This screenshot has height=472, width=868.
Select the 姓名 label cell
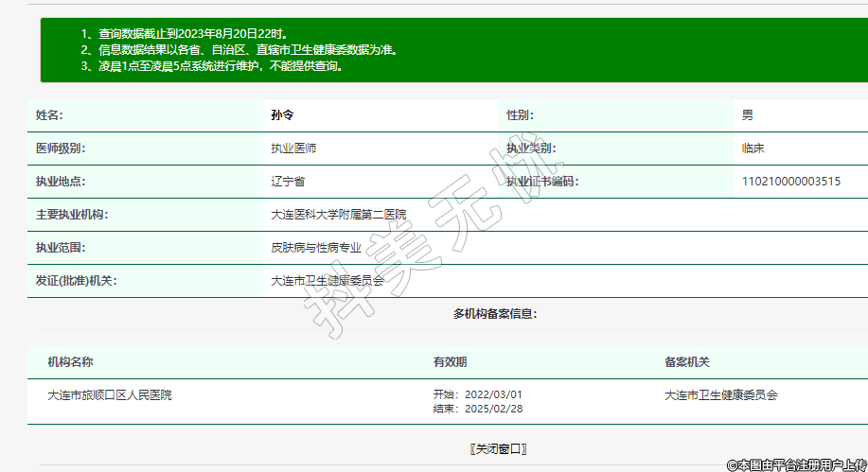[x=49, y=115]
